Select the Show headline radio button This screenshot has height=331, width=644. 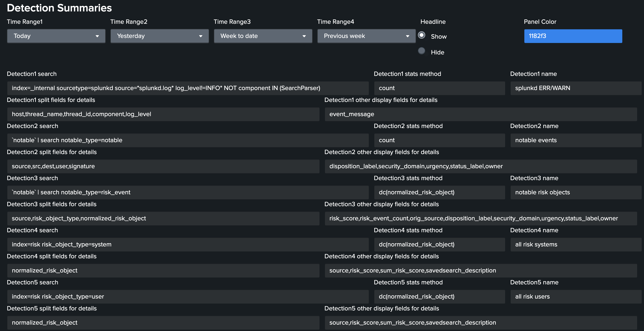[422, 35]
